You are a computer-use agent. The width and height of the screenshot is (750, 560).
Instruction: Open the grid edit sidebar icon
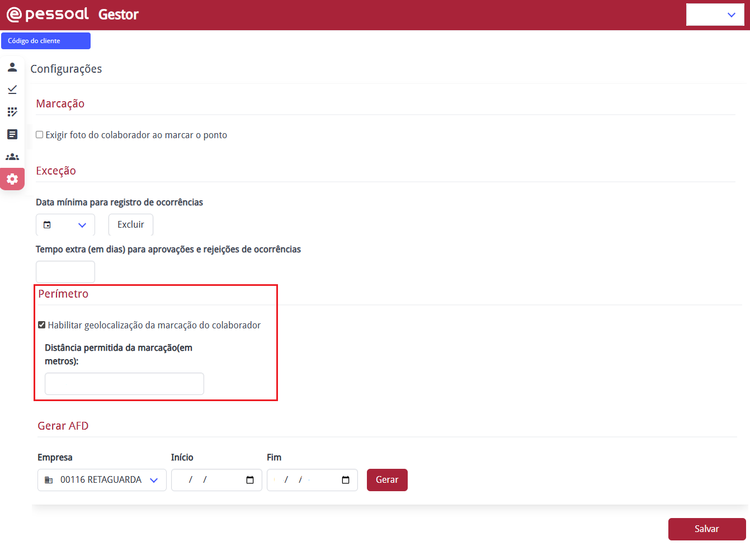pyautogui.click(x=12, y=112)
